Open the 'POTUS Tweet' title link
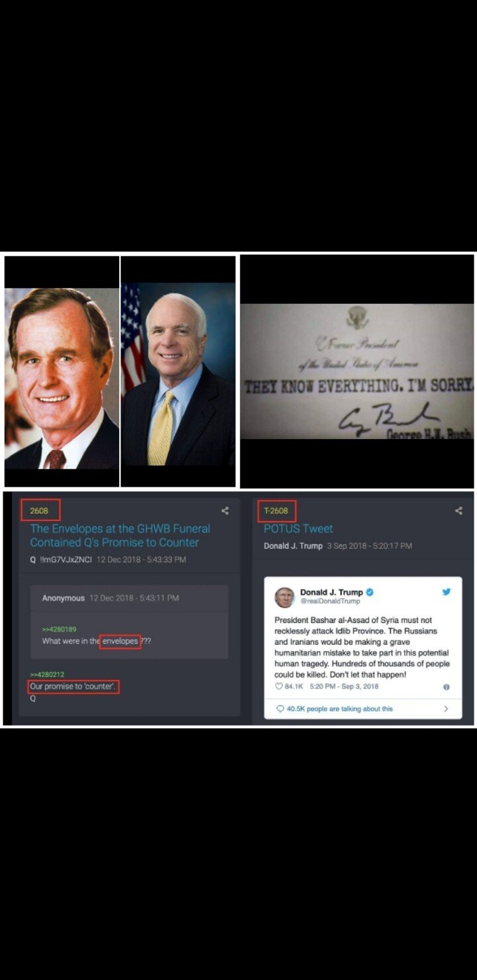This screenshot has height=980, width=477. point(298,528)
